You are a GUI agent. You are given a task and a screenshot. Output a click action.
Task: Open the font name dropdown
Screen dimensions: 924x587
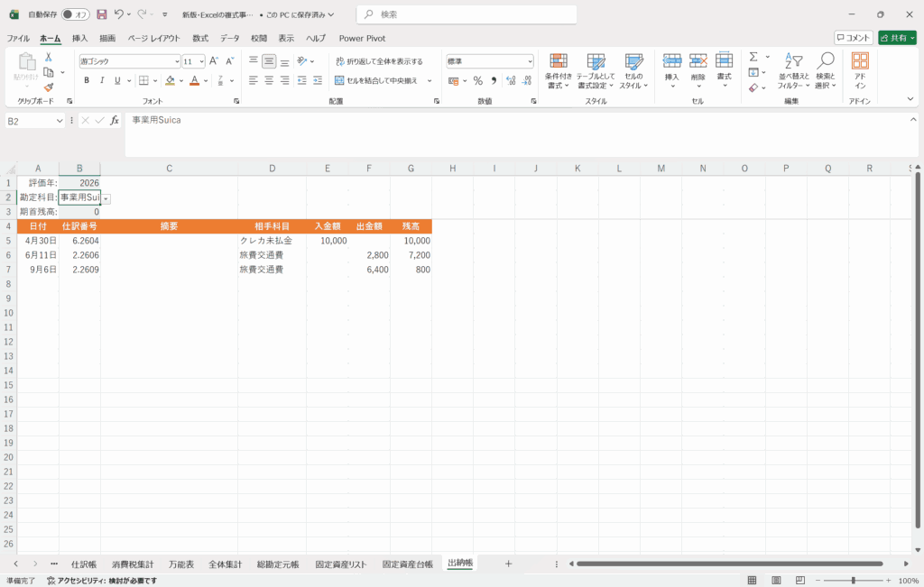(x=177, y=61)
